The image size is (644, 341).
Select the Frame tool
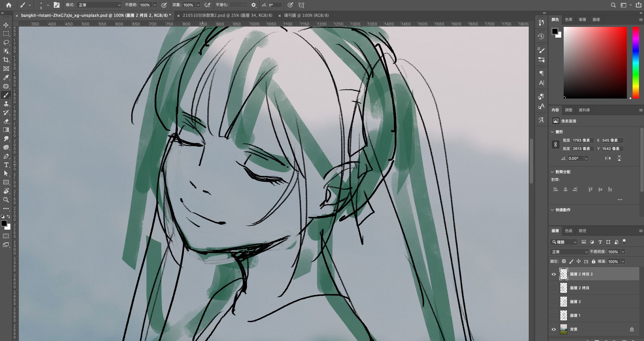click(x=6, y=69)
